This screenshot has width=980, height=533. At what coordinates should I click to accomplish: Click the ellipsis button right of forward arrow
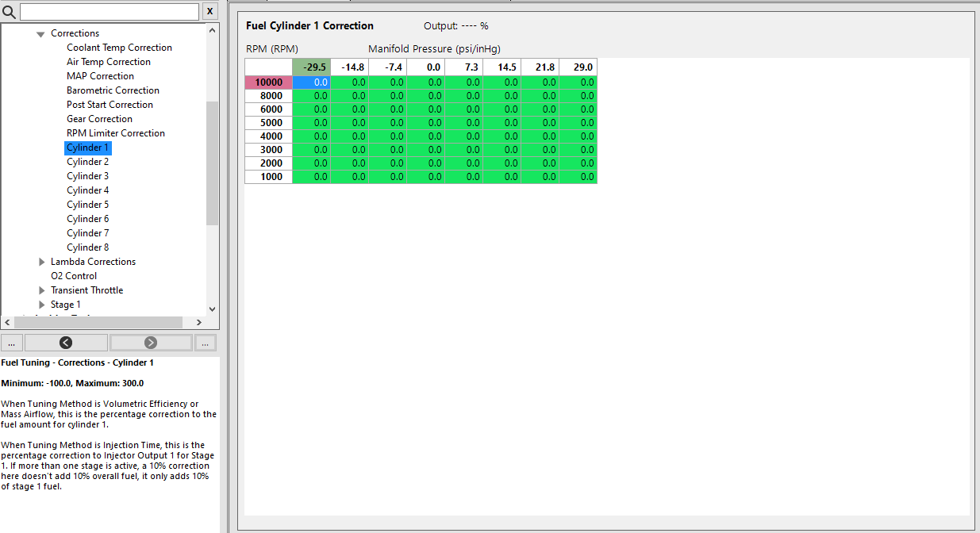205,343
